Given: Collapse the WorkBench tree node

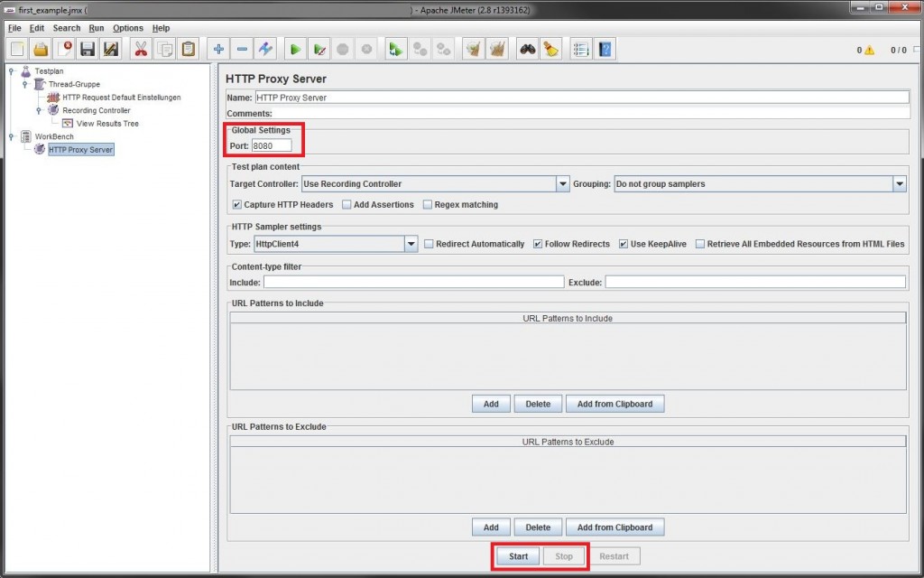Looking at the screenshot, I should point(11,136).
